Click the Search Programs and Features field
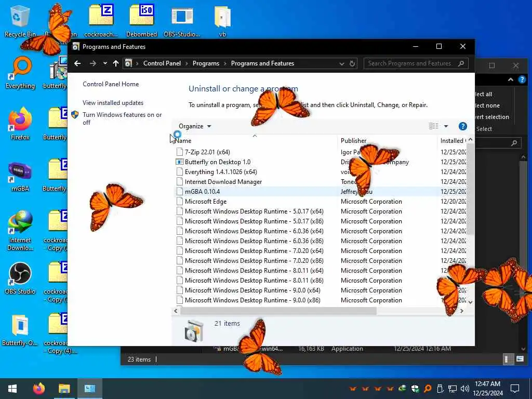 (416, 63)
